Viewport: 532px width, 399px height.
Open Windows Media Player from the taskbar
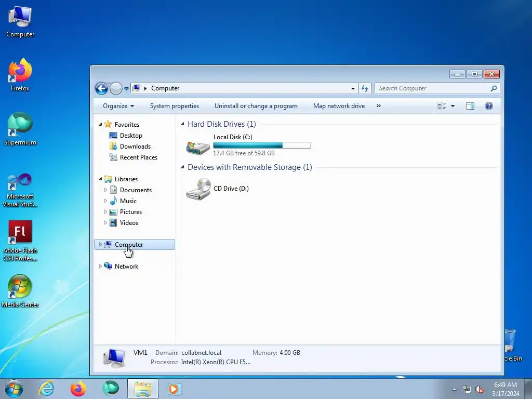point(175,389)
